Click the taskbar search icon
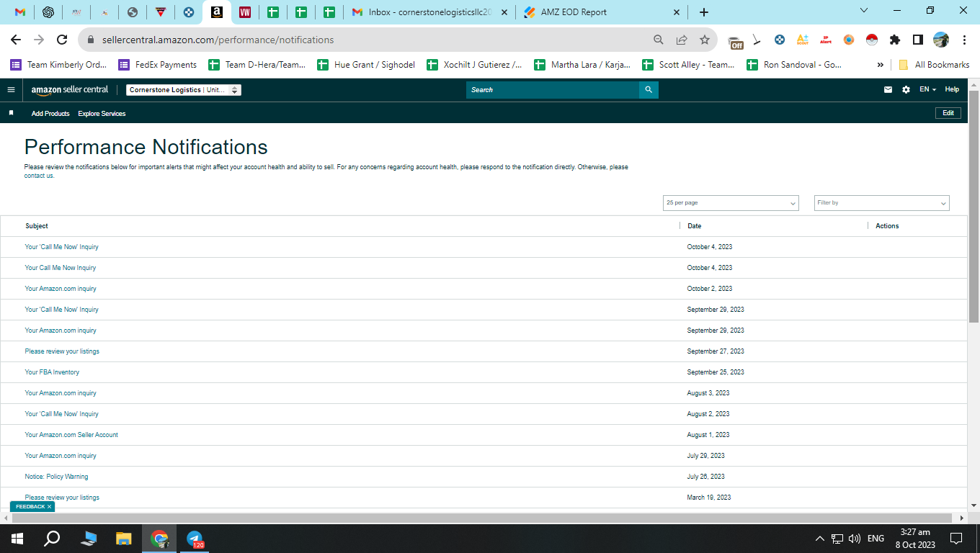 (x=52, y=539)
